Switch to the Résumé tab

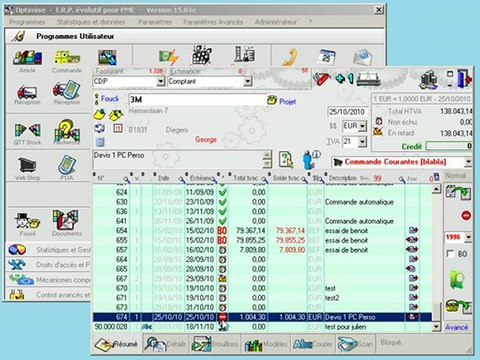(117, 344)
